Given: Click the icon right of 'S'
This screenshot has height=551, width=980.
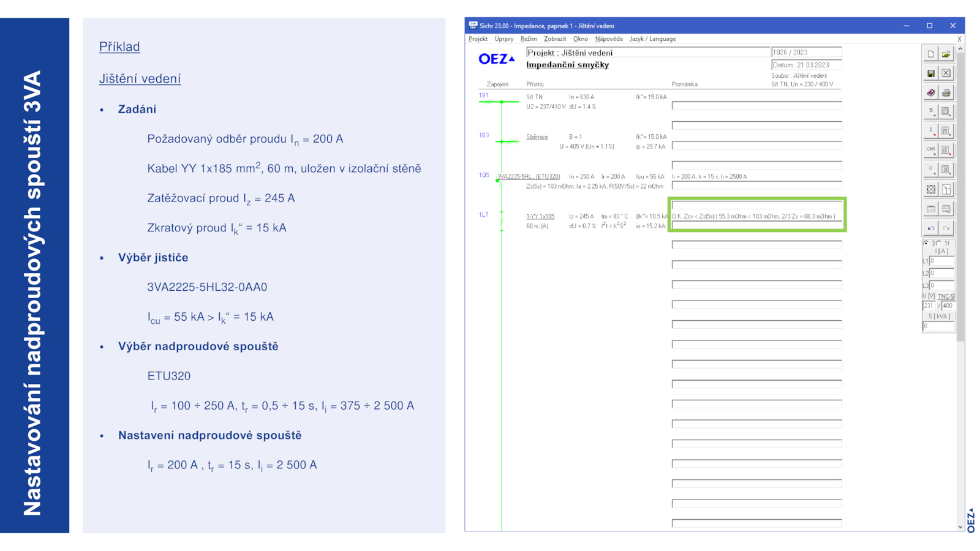Looking at the screenshot, I should [x=946, y=111].
